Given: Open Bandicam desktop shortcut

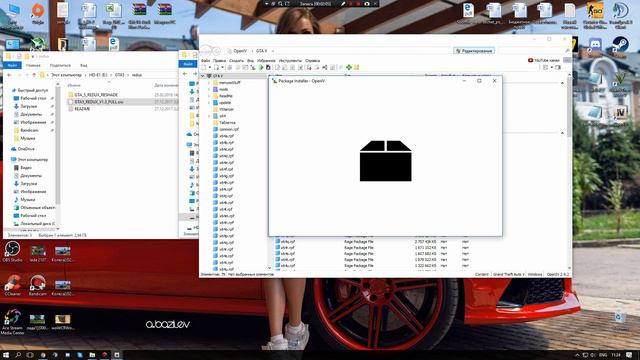Looking at the screenshot, I should click(x=38, y=285).
